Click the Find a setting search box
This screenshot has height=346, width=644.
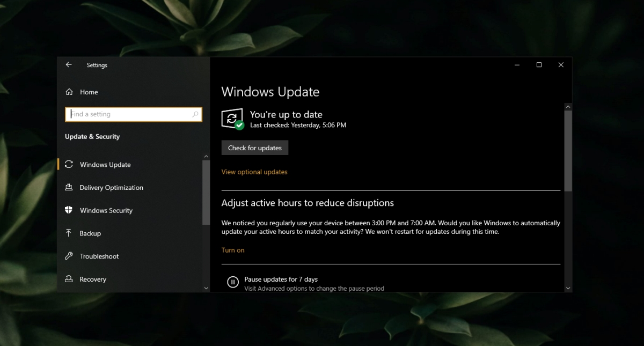[x=134, y=114]
